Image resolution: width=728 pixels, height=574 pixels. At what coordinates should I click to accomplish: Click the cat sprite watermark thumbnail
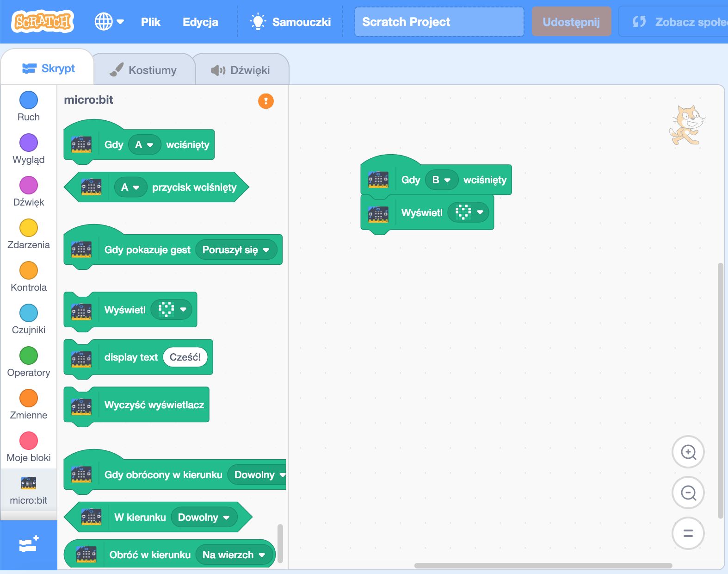tap(687, 125)
